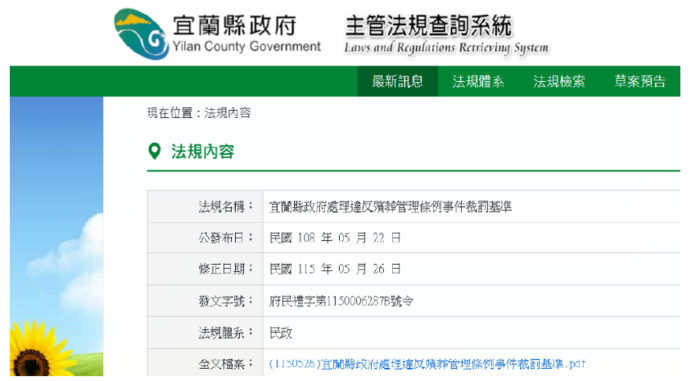Select the 公發布日 label cell
This screenshot has width=700, height=381.
click(205, 238)
